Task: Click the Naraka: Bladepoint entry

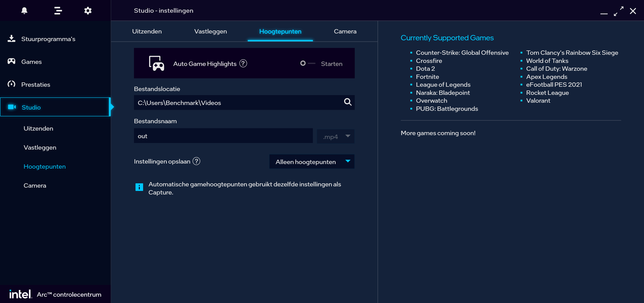Action: [443, 93]
